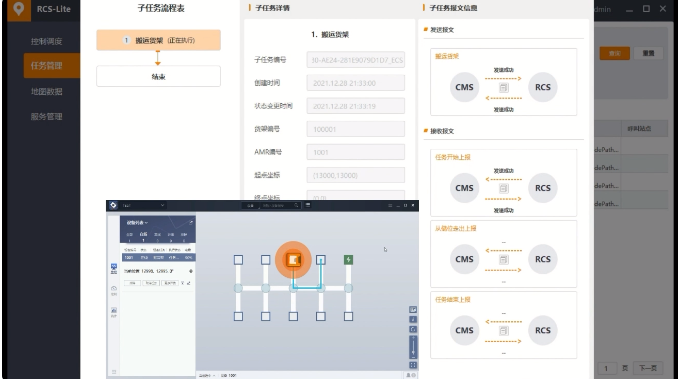Click the 结束 flow step box

(158, 76)
